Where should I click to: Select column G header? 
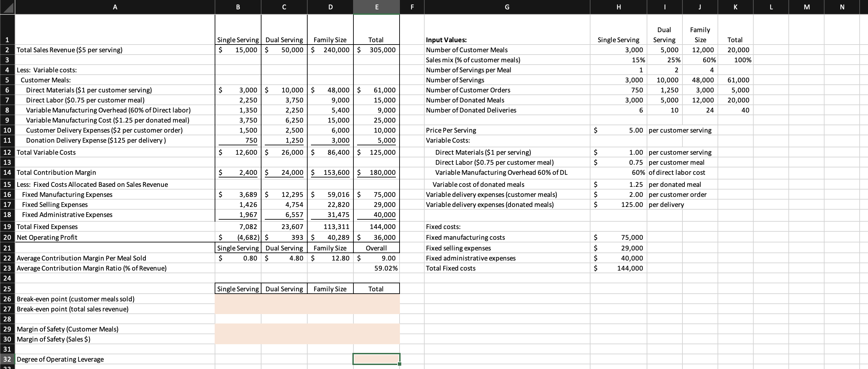pos(507,7)
